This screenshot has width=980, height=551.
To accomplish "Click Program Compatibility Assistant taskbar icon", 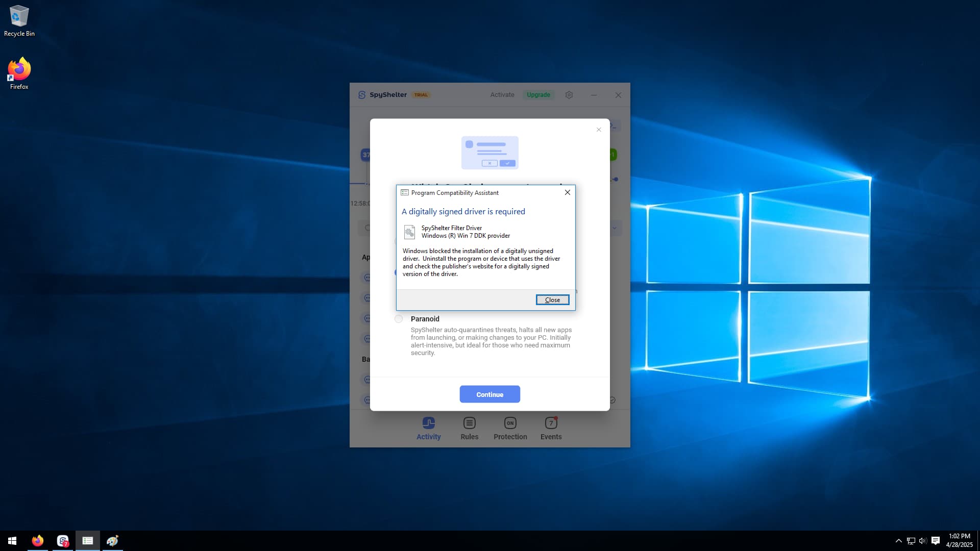I will click(88, 541).
